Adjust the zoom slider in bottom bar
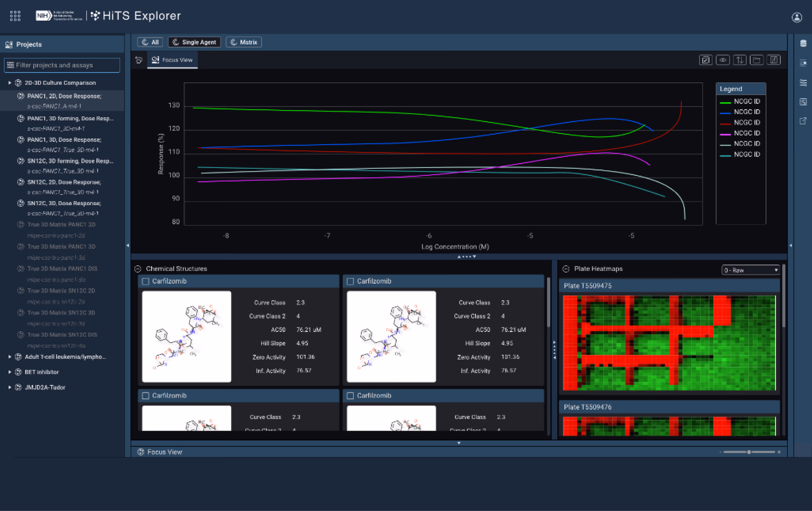This screenshot has height=511, width=812. tap(749, 452)
